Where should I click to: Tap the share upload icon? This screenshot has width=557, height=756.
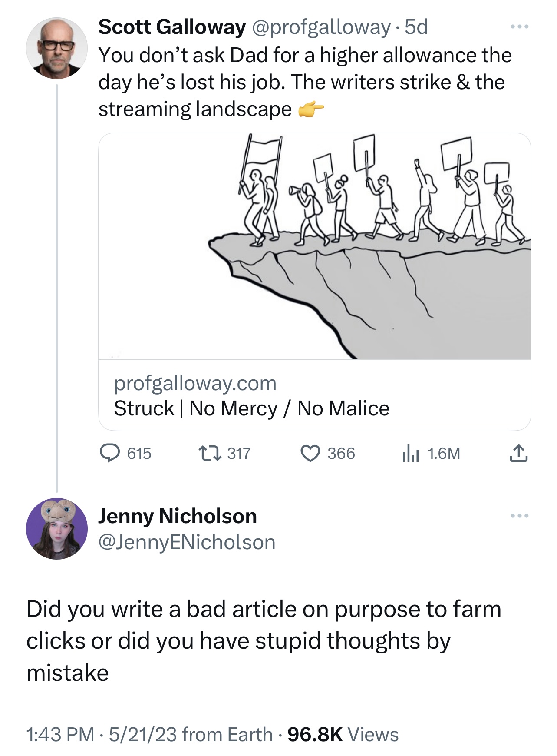coord(518,454)
